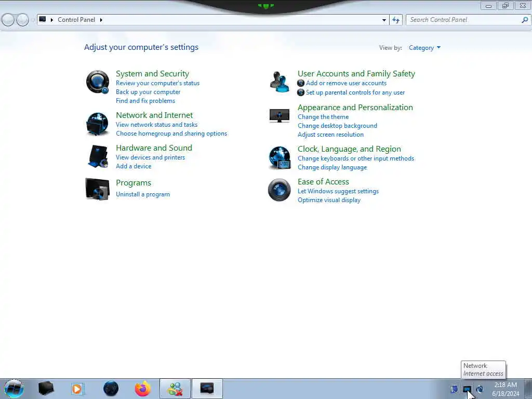Open the Appearance and Personalization monitor icon

pyautogui.click(x=280, y=116)
